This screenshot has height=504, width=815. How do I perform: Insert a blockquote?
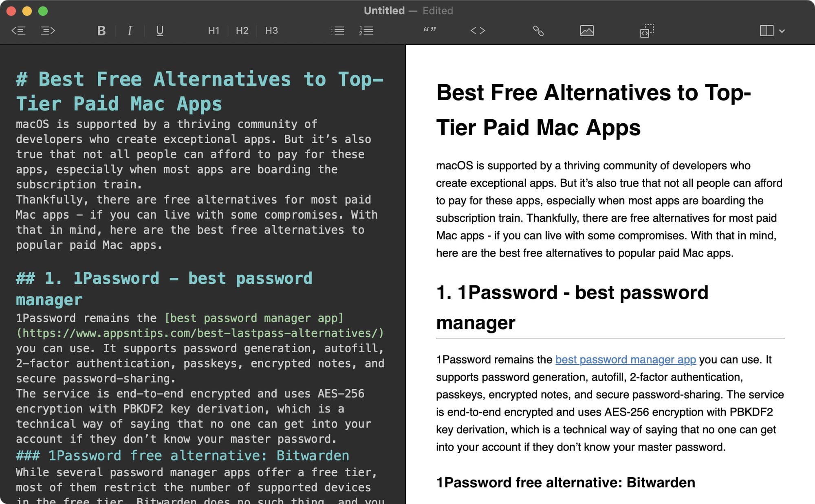pyautogui.click(x=430, y=30)
